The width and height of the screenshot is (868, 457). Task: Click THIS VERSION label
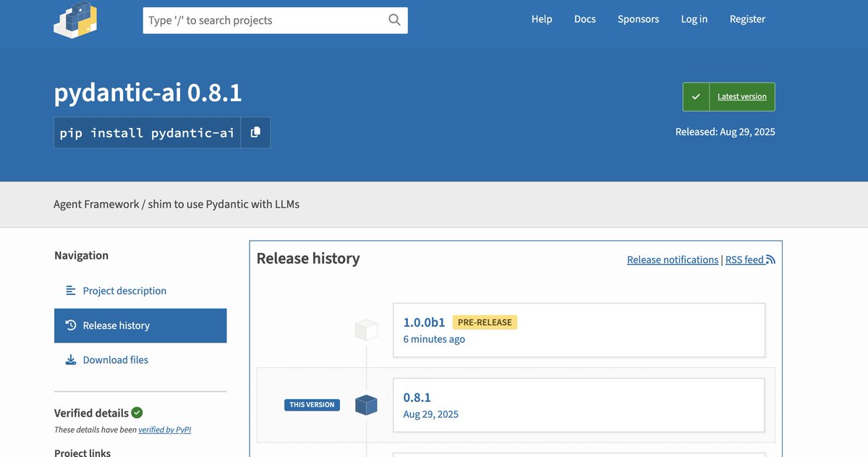coord(312,405)
